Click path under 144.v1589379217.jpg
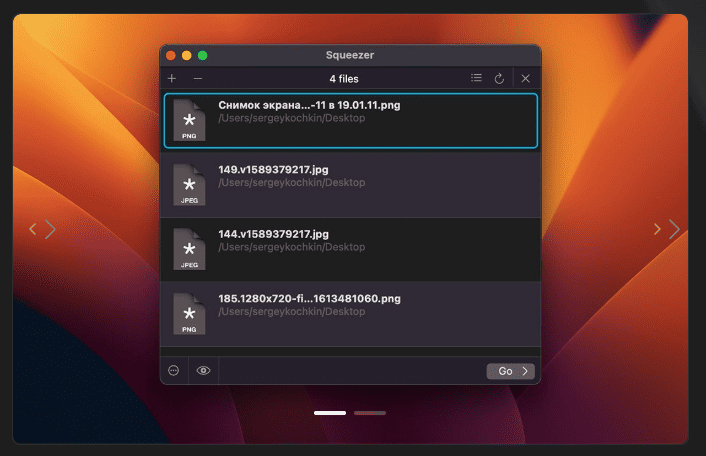Viewport: 706px width, 456px height. 292,247
